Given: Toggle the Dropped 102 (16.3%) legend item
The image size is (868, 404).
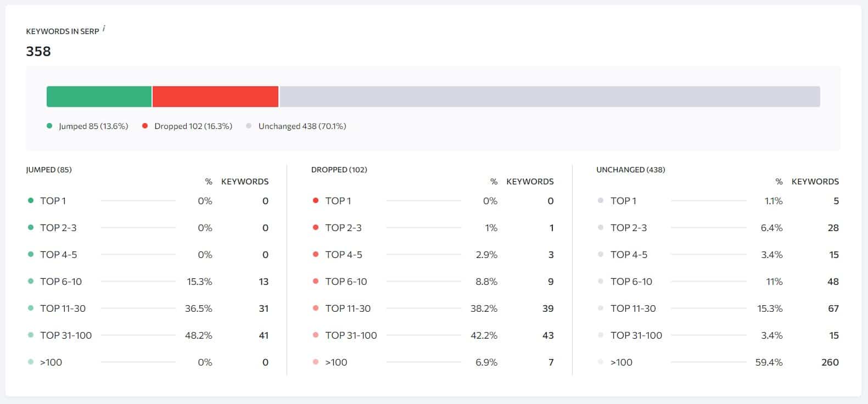Looking at the screenshot, I should [x=187, y=126].
